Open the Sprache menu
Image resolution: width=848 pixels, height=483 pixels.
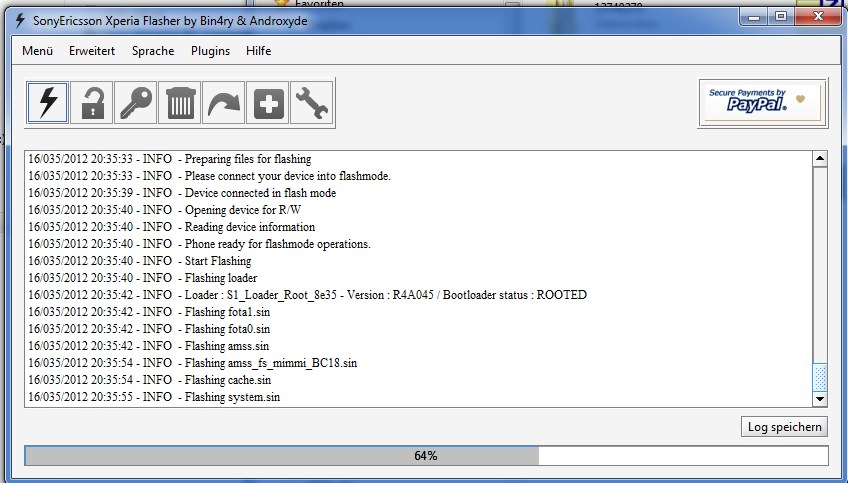tap(153, 51)
